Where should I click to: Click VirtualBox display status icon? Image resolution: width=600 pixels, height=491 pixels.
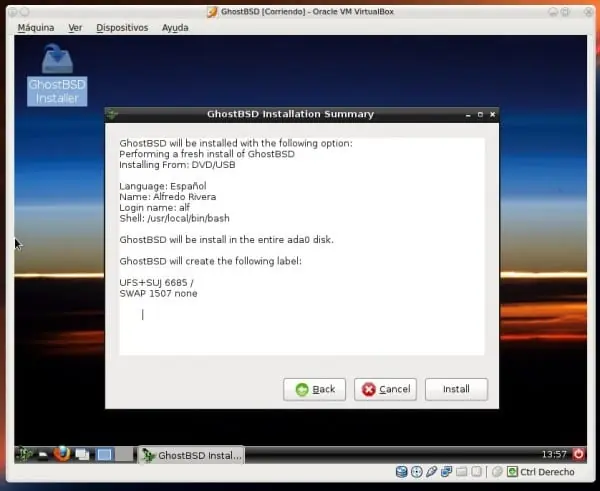pyautogui.click(x=476, y=472)
